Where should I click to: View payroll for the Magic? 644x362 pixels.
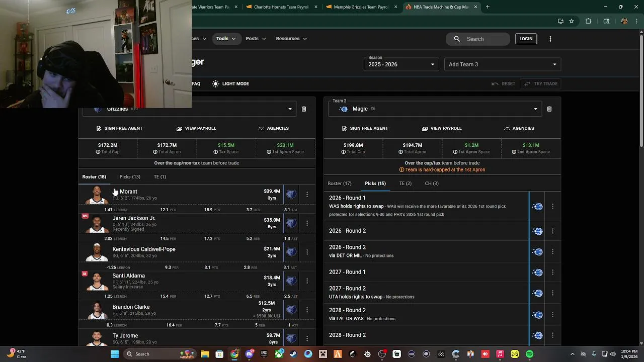point(441,128)
